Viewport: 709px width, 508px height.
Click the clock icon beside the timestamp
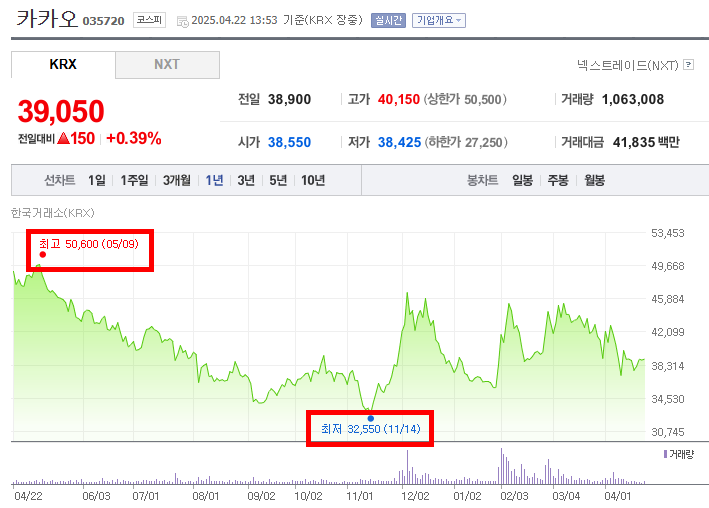point(182,21)
